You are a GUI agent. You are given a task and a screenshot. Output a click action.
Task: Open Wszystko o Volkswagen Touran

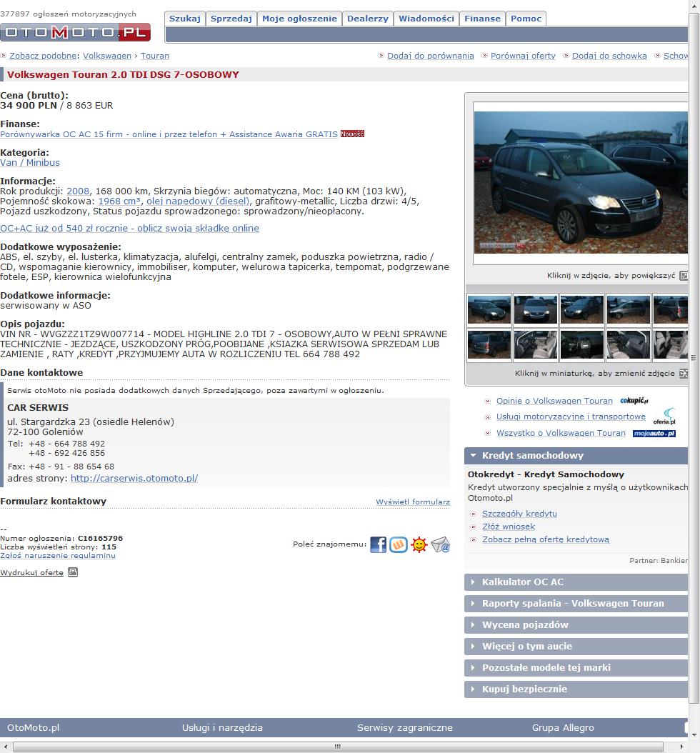(x=561, y=433)
